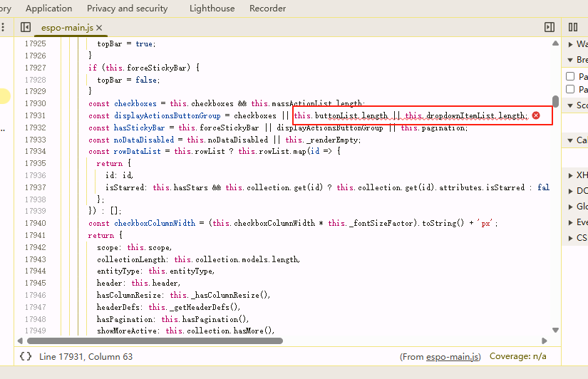Switch to the Recorder tab
Image resolution: width=588 pixels, height=379 pixels.
pyautogui.click(x=267, y=9)
